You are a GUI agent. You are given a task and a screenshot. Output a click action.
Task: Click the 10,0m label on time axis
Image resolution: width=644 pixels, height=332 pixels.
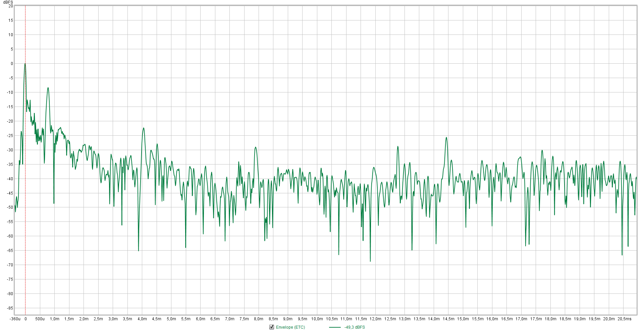click(317, 319)
